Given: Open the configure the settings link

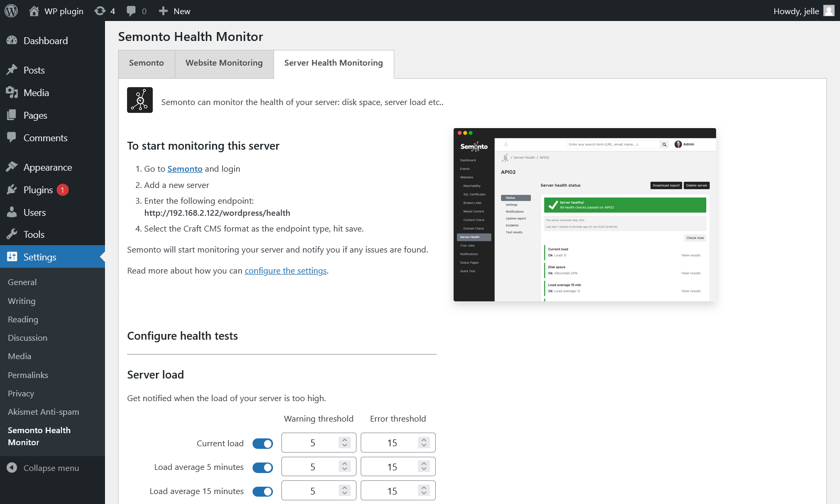Looking at the screenshot, I should tap(286, 270).
